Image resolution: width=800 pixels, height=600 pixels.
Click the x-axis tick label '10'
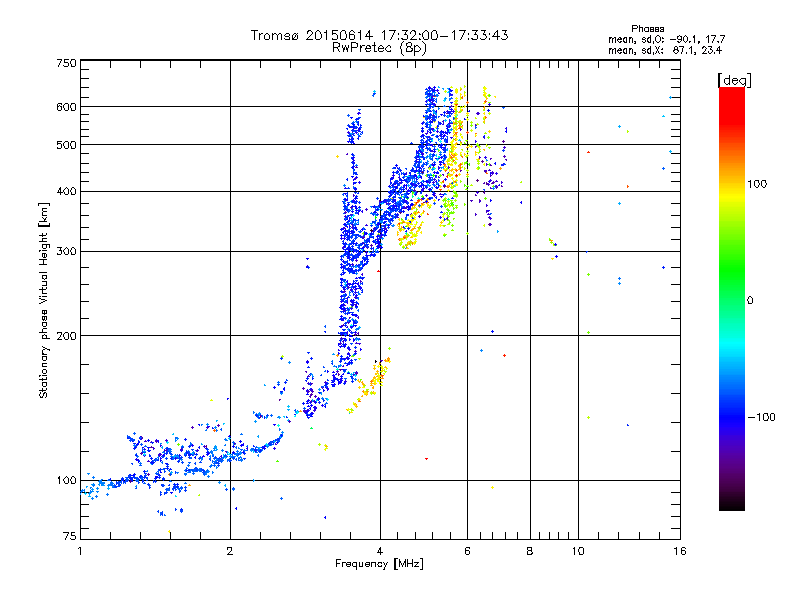578,551
